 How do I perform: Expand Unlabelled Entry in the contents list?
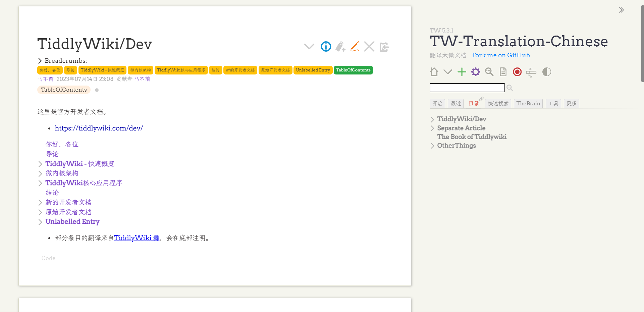tap(40, 222)
